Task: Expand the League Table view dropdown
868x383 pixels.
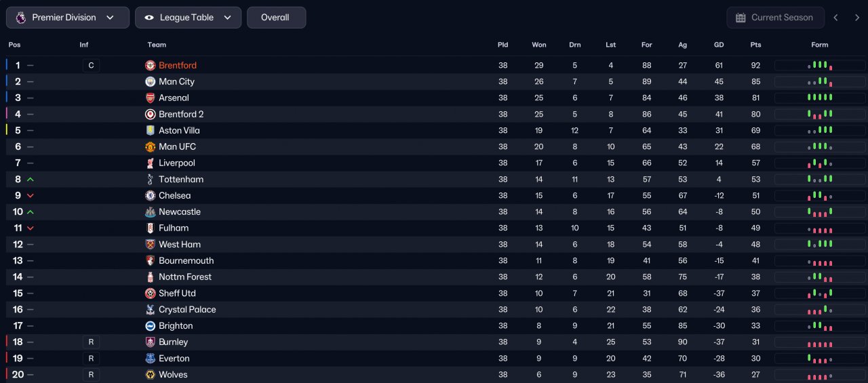Action: coord(188,18)
